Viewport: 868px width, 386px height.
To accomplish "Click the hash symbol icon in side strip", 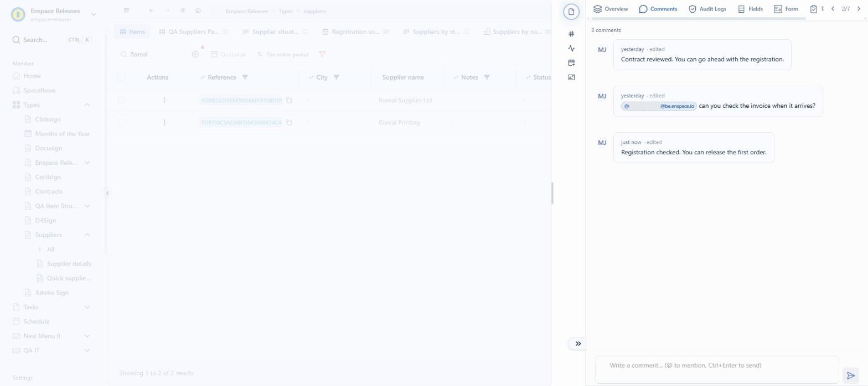I will 571,34.
